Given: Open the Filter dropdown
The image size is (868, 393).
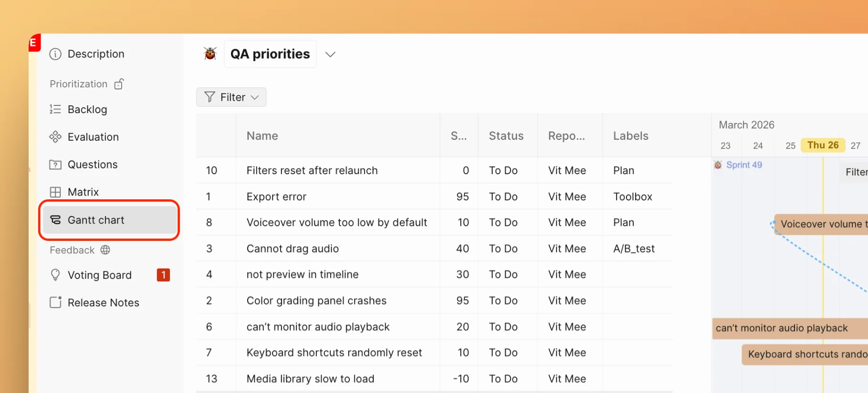Looking at the screenshot, I should coord(231,97).
